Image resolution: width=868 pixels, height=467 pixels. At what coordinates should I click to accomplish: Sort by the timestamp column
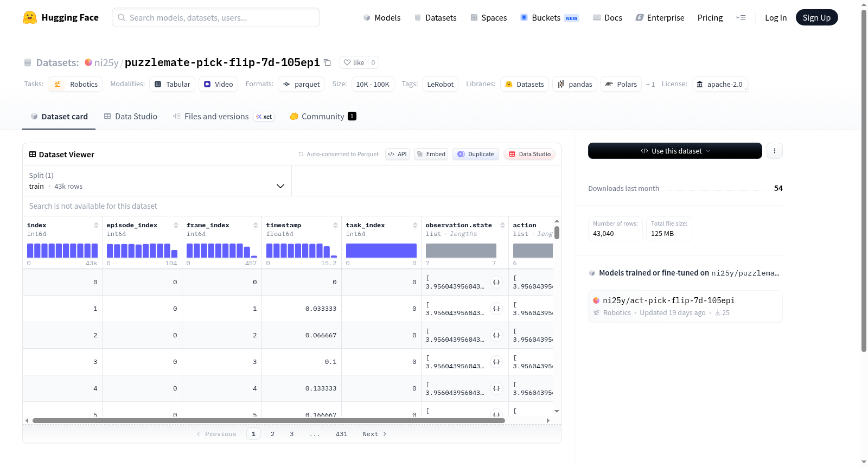point(335,225)
